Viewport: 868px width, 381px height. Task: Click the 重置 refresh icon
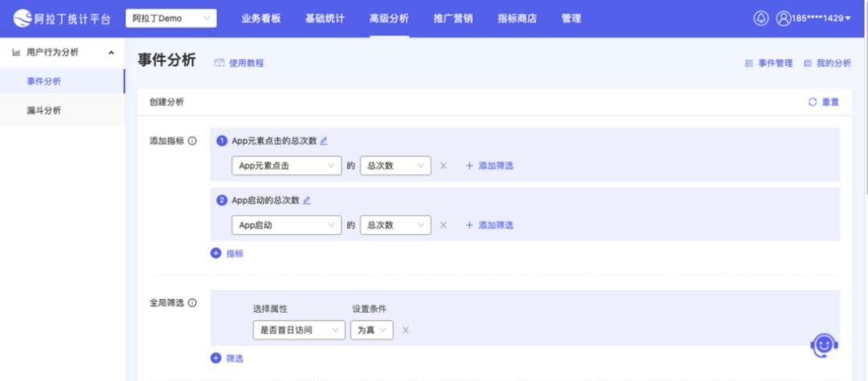coord(812,102)
